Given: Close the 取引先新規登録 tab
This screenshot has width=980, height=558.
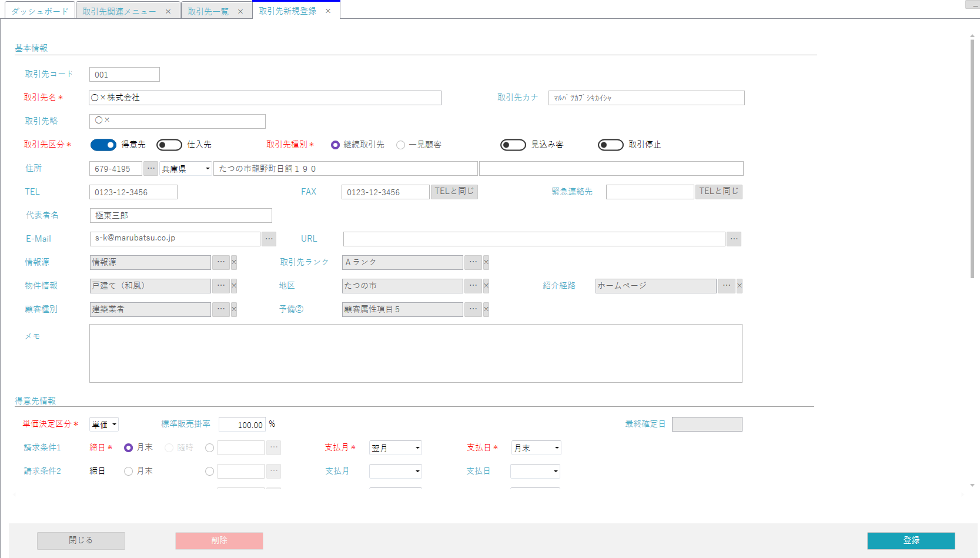Looking at the screenshot, I should [328, 11].
